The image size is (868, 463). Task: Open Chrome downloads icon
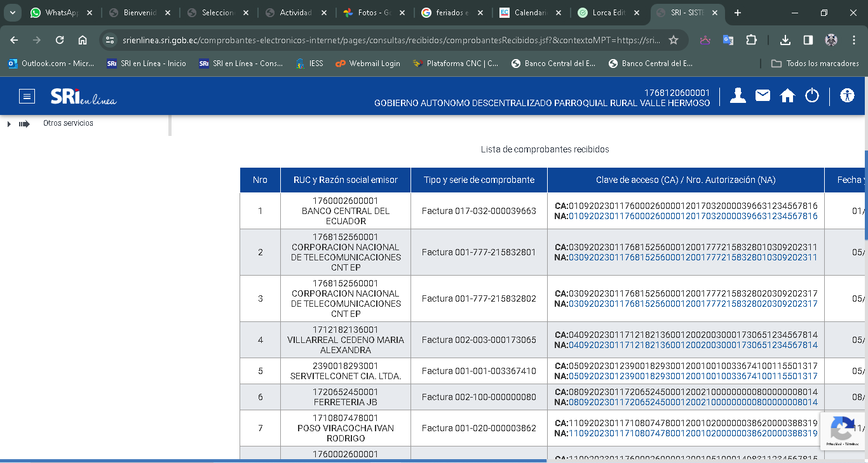tap(785, 40)
